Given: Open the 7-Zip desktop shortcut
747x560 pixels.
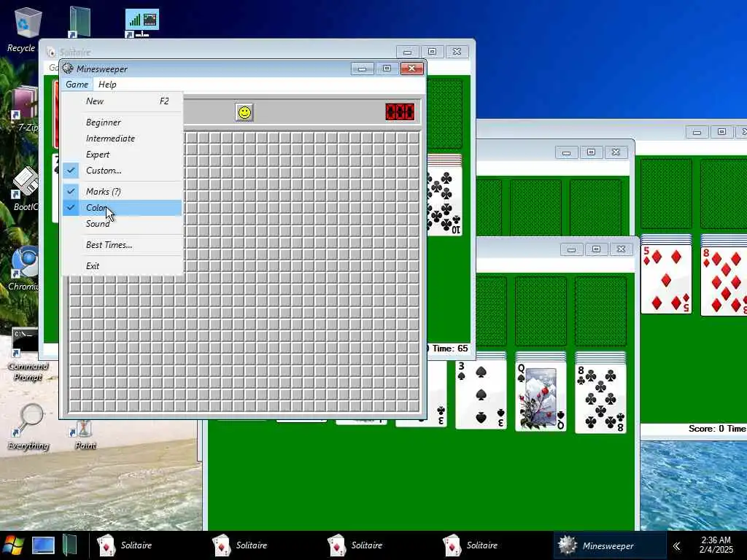Looking at the screenshot, I should tap(26, 109).
